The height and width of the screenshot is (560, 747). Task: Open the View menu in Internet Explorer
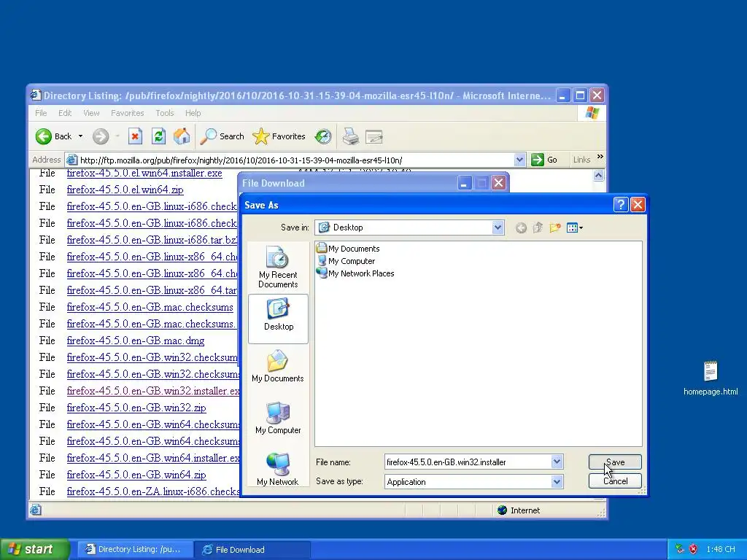(91, 113)
